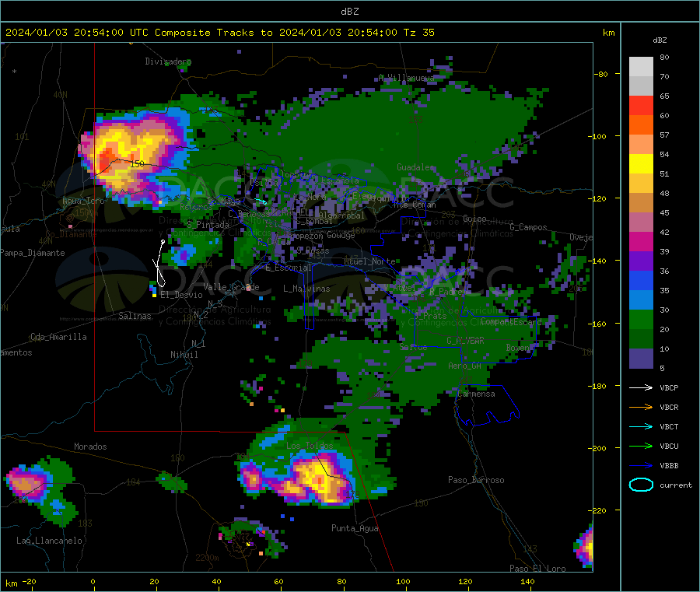Viewport: 700px width, 592px height.
Task: Click the Bowen label
Action: (x=518, y=347)
